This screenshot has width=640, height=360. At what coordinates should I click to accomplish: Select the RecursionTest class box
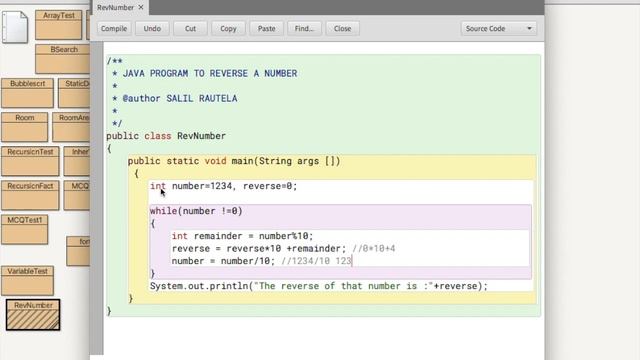coord(30,161)
